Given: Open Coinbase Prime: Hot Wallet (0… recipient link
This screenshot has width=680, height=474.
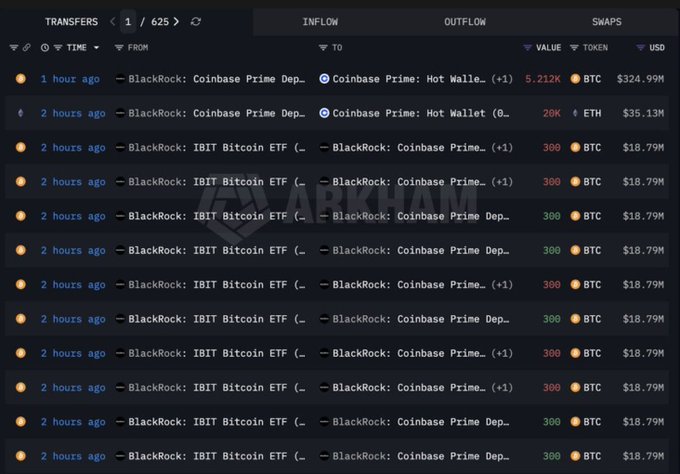Looking at the screenshot, I should (x=421, y=113).
